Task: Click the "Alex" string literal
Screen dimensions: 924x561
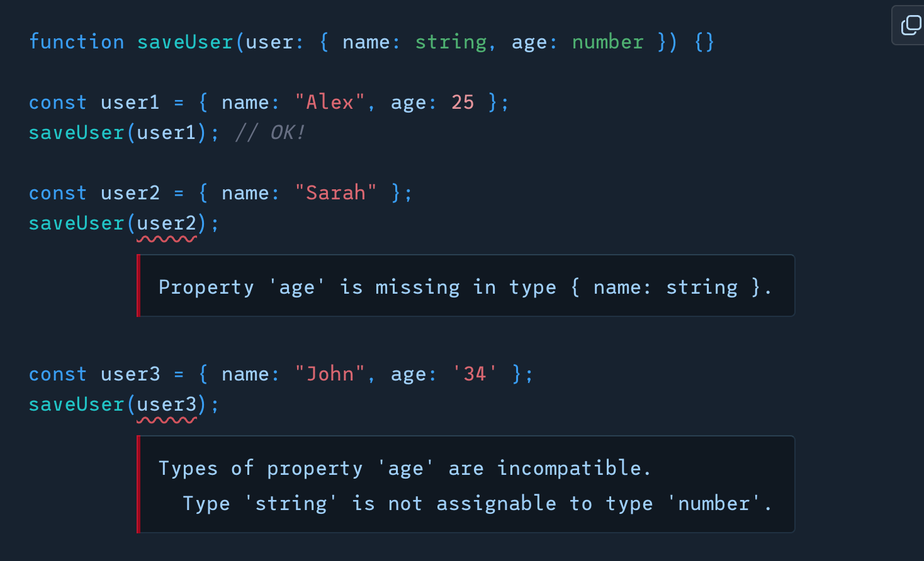Action: [330, 103]
